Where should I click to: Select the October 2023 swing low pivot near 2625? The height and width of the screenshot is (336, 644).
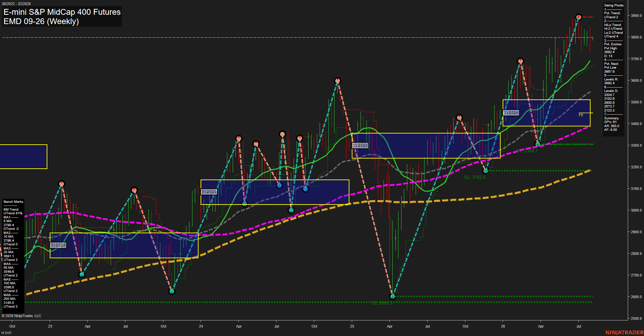point(172,291)
